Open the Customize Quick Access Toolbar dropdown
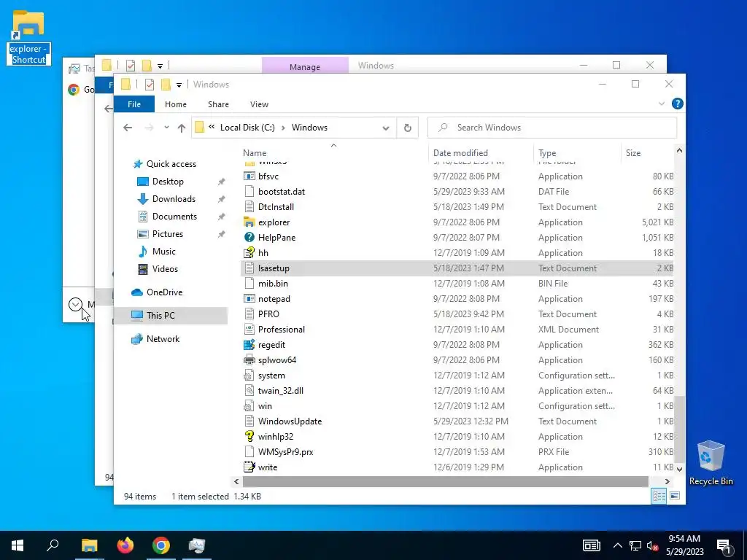The width and height of the screenshot is (747, 560). click(x=179, y=85)
